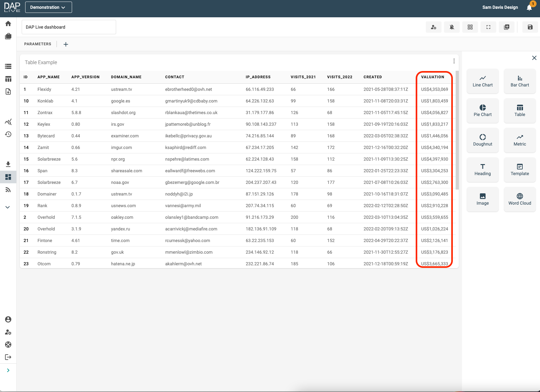Click the DAP Live dashboard name field
The image size is (540, 392).
coord(69,27)
